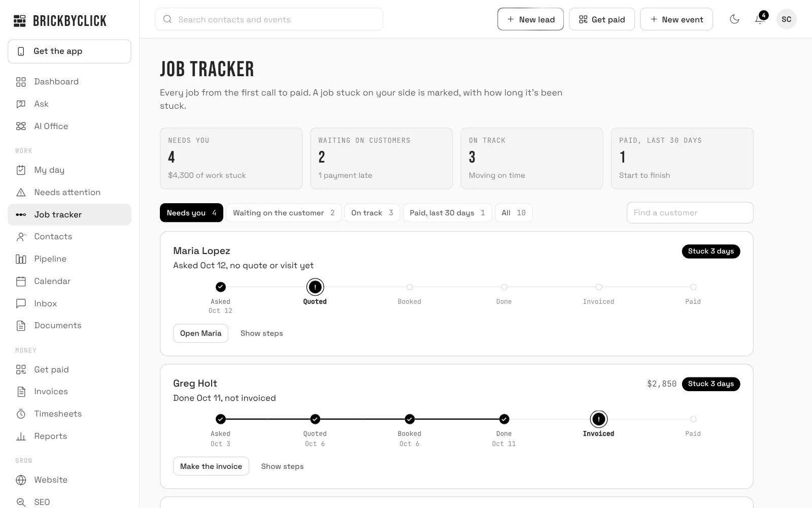Click Greg Holt's empty Paid step marker

(x=693, y=419)
